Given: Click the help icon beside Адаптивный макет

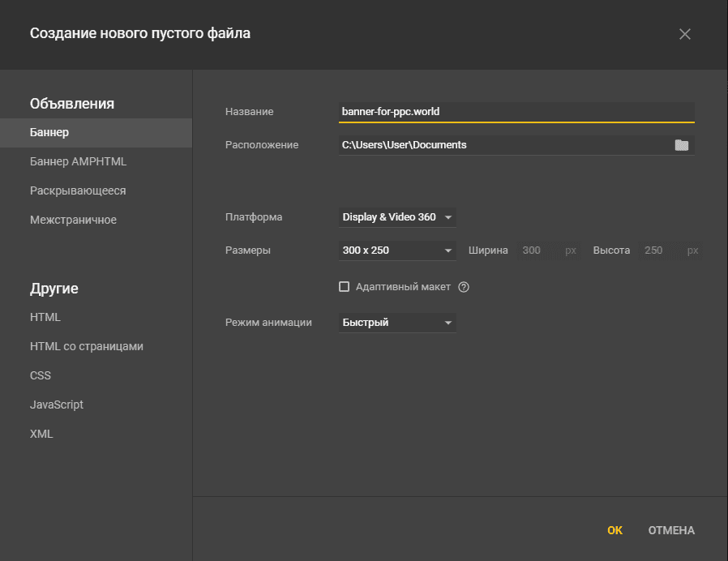Looking at the screenshot, I should click(x=464, y=287).
